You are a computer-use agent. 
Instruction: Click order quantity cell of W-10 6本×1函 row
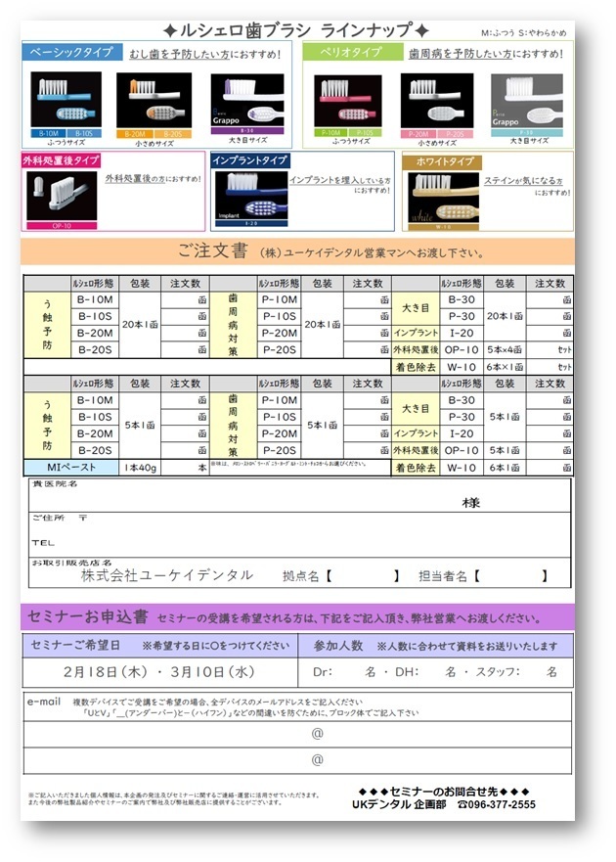(x=550, y=367)
